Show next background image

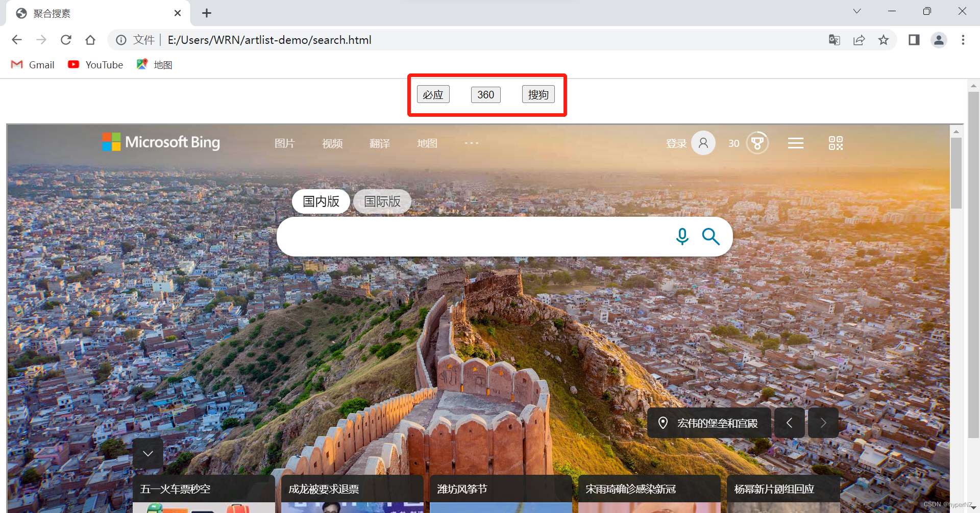823,423
